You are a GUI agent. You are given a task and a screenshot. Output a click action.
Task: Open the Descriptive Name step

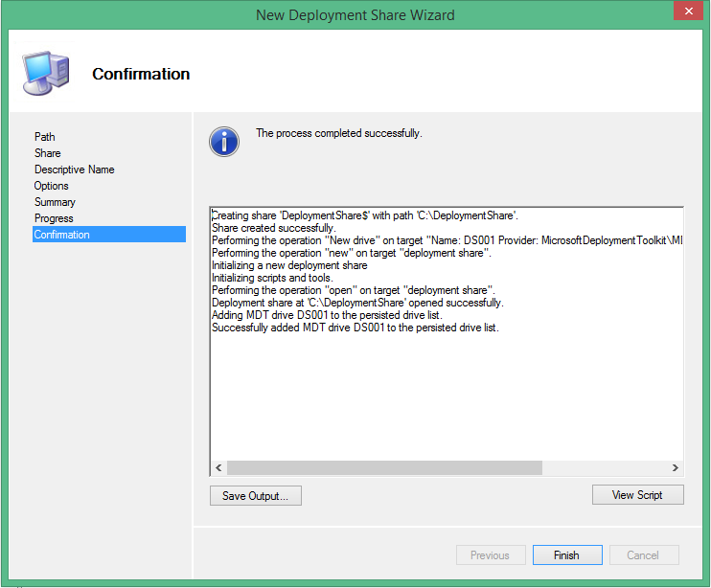75,170
